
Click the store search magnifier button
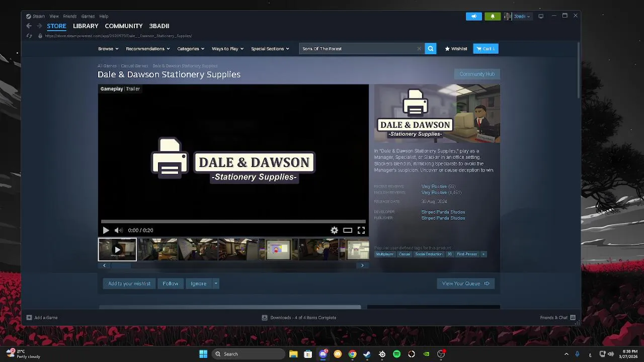point(430,49)
